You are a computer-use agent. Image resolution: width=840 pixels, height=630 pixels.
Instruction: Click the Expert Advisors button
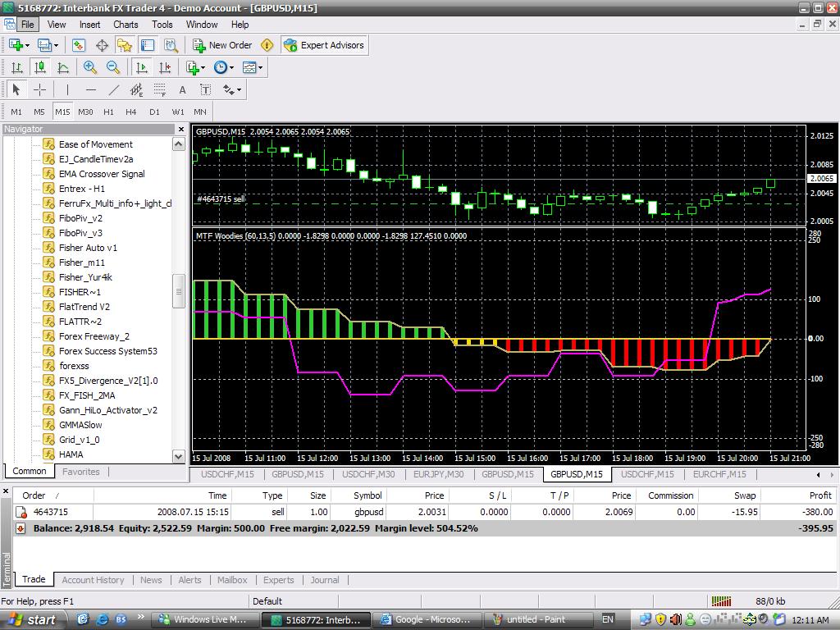(324, 46)
